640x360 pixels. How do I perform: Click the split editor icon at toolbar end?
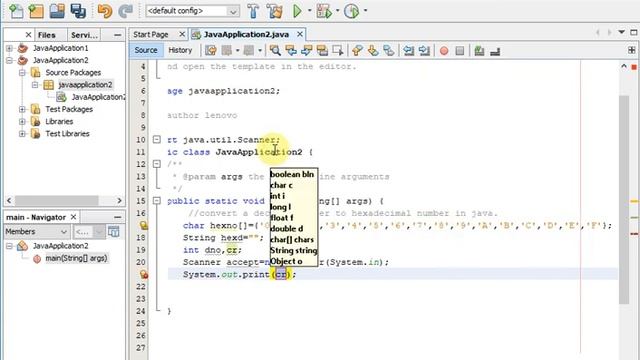click(x=631, y=50)
